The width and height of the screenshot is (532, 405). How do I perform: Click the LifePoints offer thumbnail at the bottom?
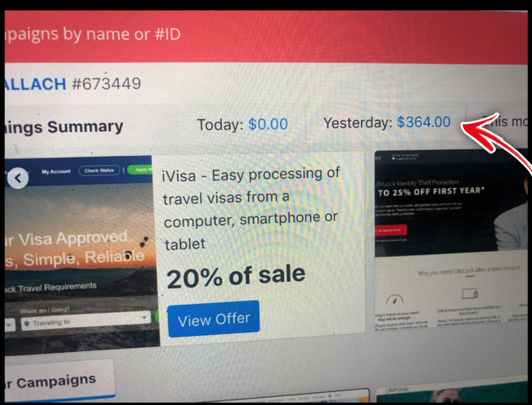[452, 394]
